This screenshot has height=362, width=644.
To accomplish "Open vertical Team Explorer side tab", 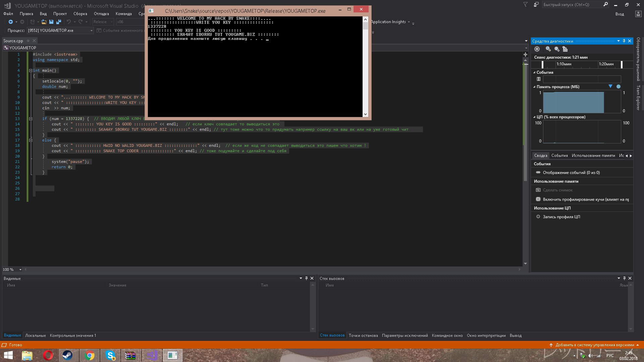I will point(638,98).
